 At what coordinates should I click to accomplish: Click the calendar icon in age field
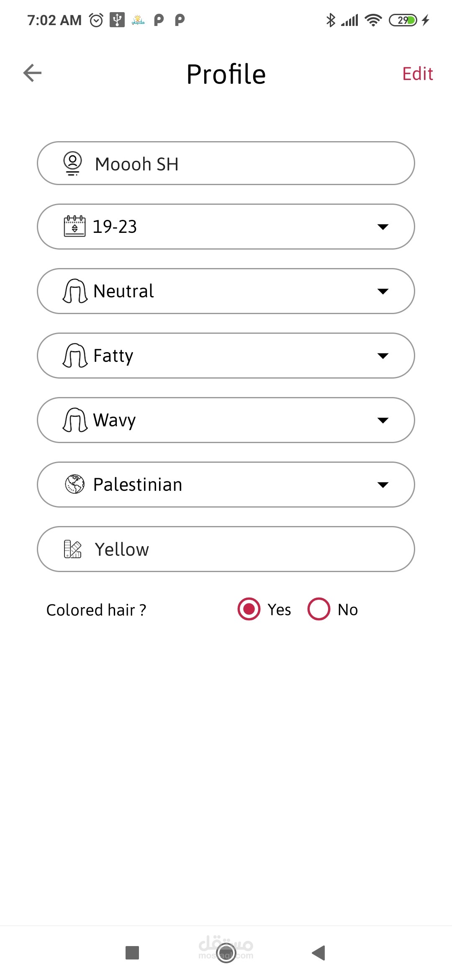(74, 227)
